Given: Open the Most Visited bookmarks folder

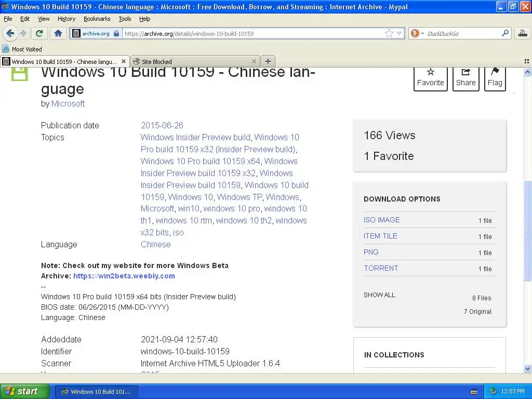Looking at the screenshot, I should (x=22, y=49).
